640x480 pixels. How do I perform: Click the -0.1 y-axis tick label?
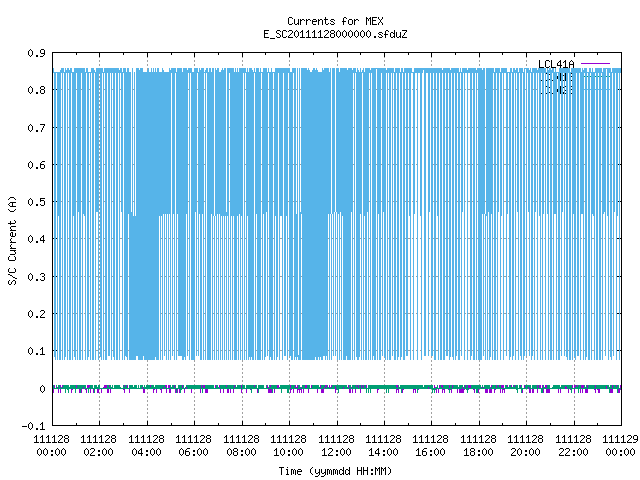(x=33, y=426)
